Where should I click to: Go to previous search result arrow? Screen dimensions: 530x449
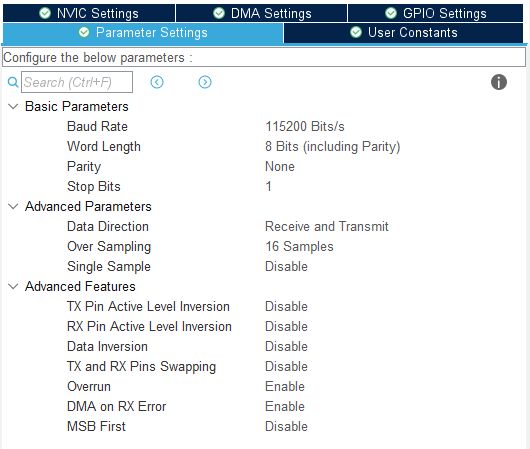pos(157,82)
